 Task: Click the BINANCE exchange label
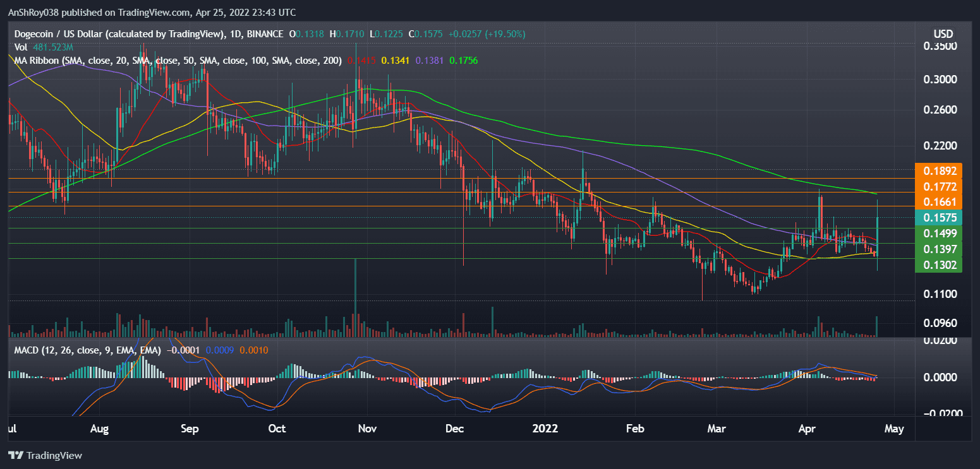(265, 33)
